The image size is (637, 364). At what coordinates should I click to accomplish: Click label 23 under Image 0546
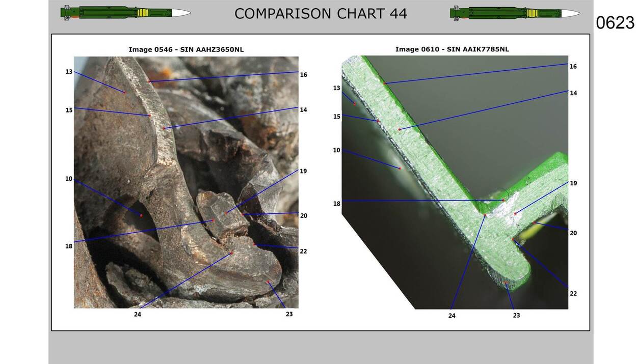(x=289, y=314)
